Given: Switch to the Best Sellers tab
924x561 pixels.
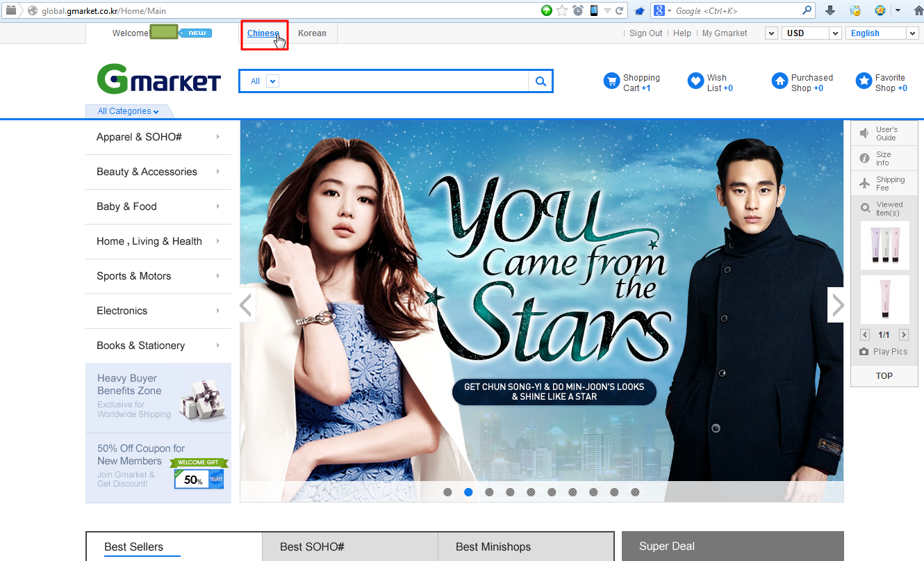Looking at the screenshot, I should pos(174,546).
